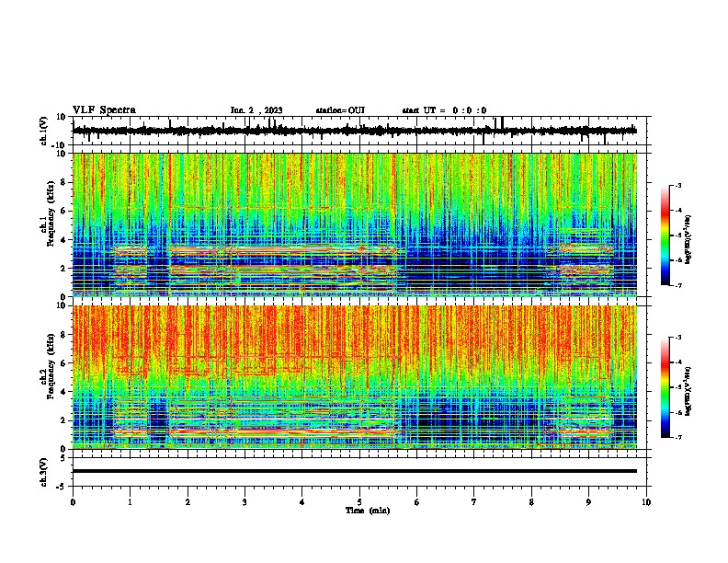
Task: Click the ch.1 color scale "-7" label
Action: (x=678, y=285)
